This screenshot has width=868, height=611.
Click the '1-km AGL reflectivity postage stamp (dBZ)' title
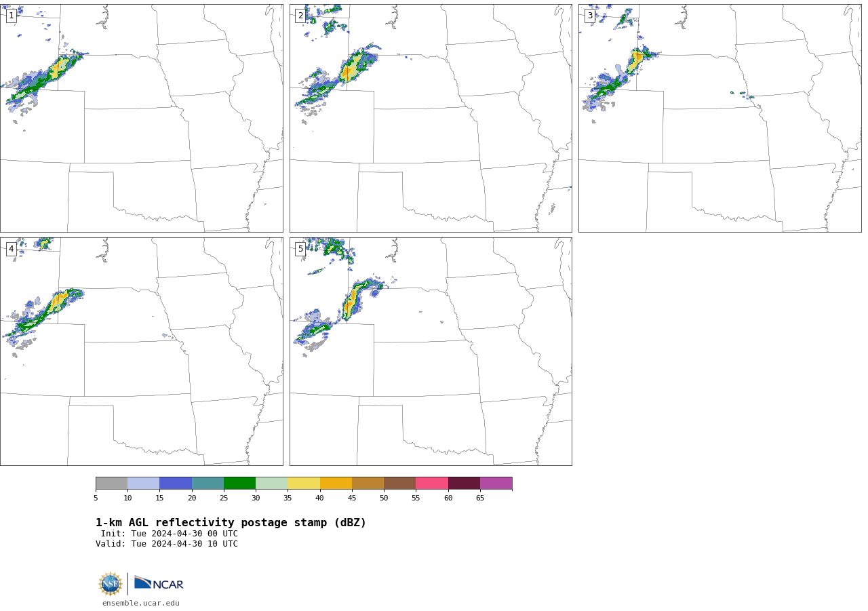(x=231, y=523)
